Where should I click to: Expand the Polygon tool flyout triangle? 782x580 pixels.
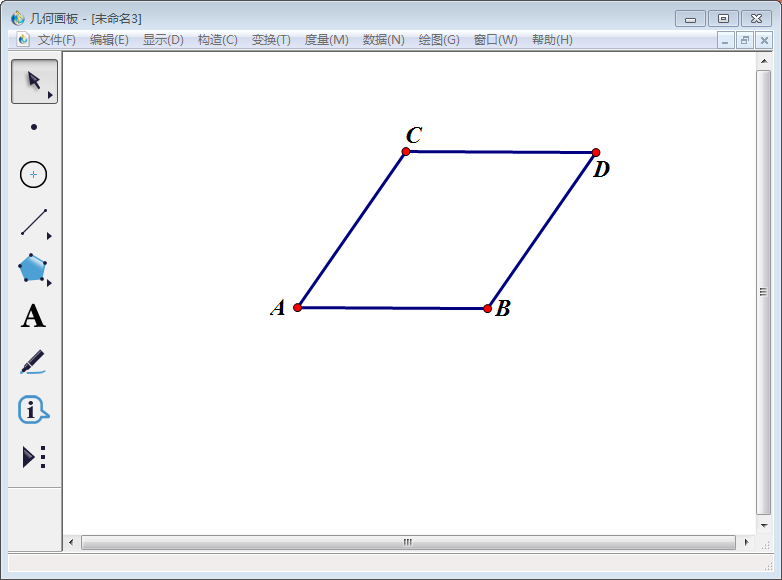[49, 283]
